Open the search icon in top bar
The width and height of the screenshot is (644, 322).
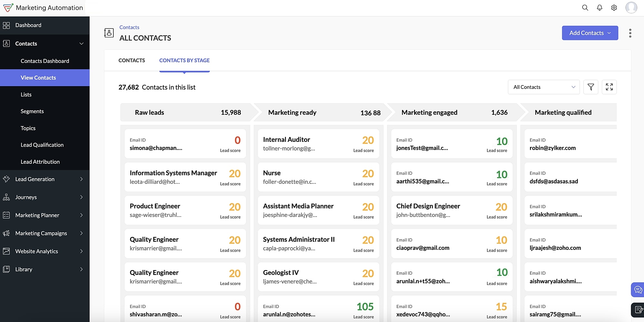coord(585,8)
